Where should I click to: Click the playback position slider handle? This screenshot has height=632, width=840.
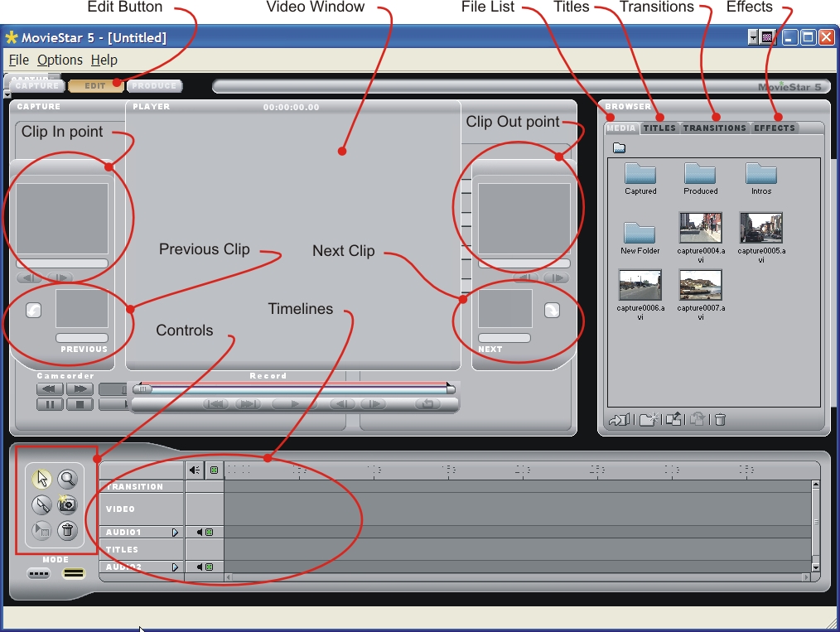(x=142, y=389)
